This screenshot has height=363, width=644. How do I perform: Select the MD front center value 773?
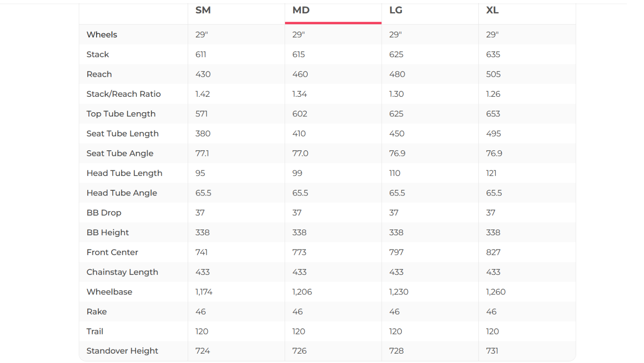tap(299, 252)
